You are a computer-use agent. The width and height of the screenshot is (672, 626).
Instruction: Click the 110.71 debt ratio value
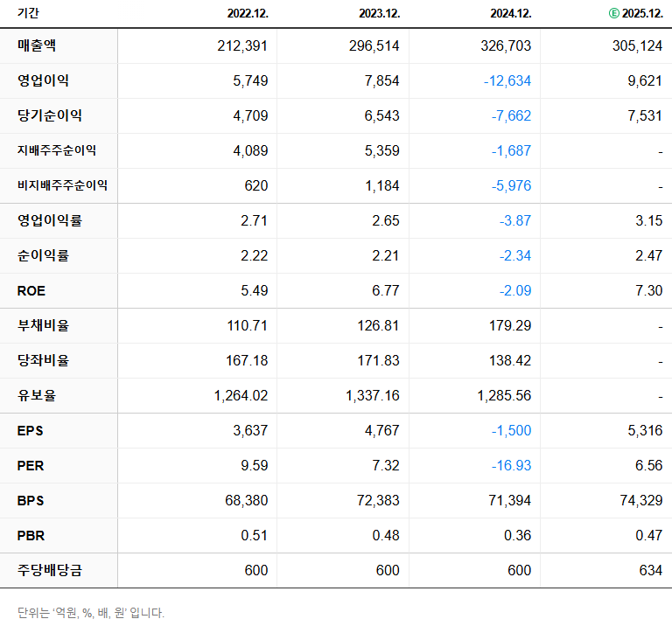click(247, 325)
